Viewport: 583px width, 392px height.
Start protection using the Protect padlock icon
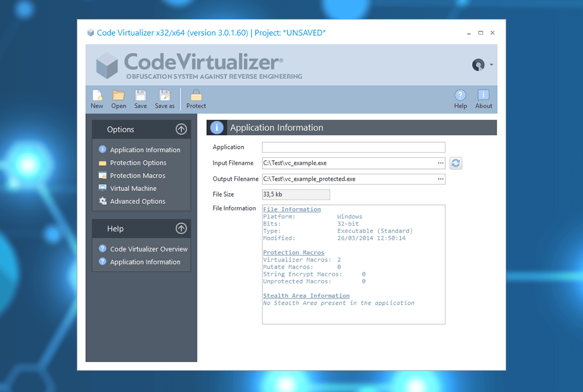click(x=196, y=99)
